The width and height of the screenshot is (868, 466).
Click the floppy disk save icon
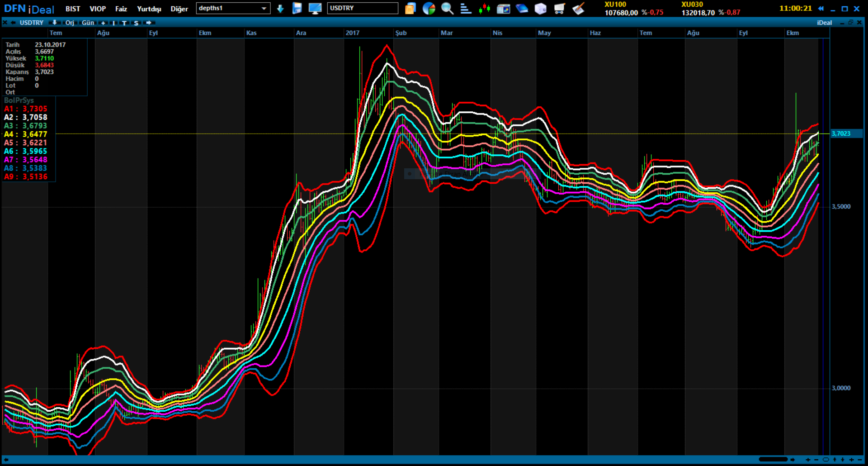coord(297,8)
